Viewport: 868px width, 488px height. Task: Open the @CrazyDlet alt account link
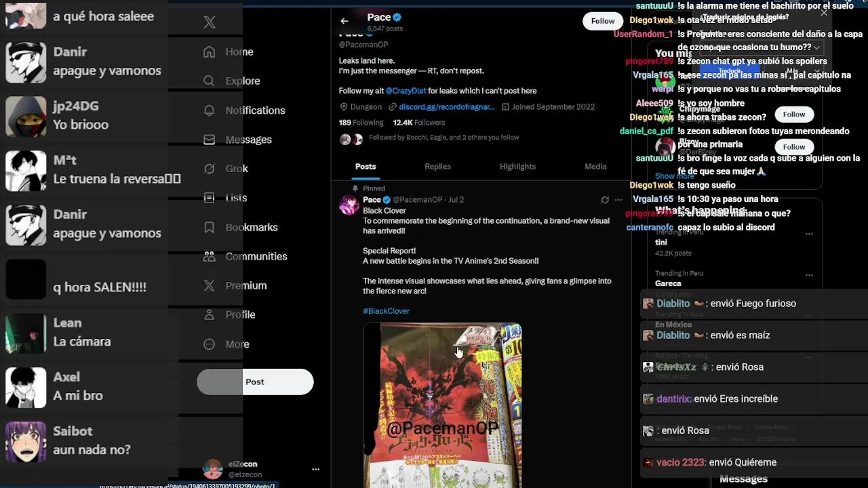pyautogui.click(x=406, y=91)
